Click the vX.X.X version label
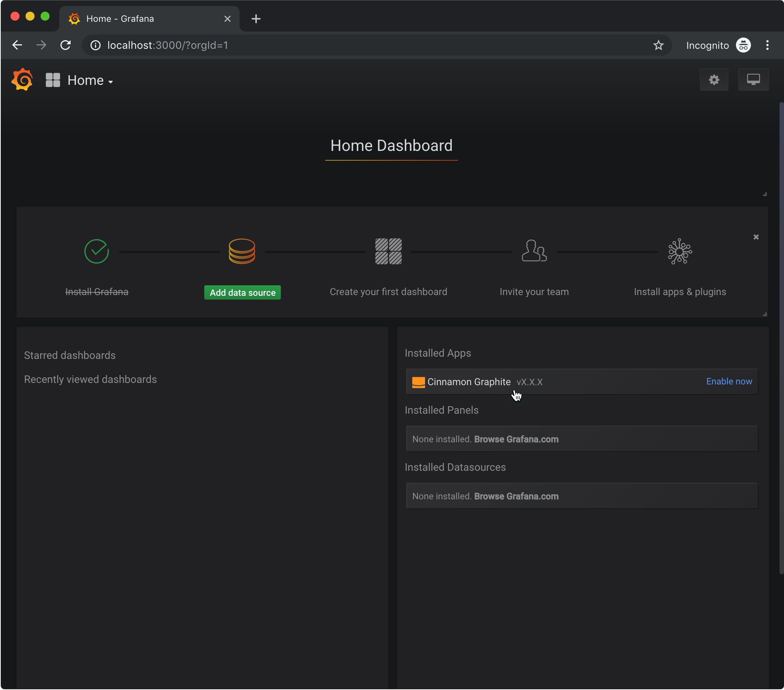Viewport: 784px width, 690px height. (529, 383)
